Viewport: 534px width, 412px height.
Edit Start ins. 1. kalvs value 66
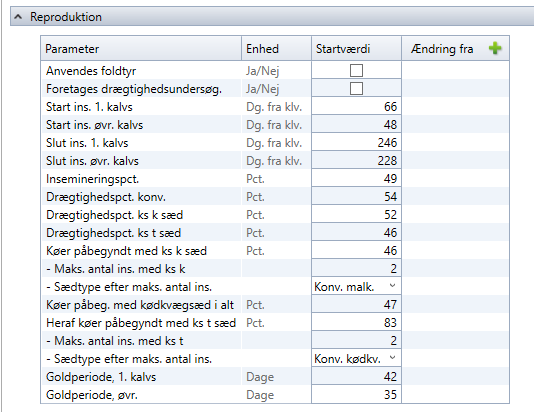[x=356, y=107]
